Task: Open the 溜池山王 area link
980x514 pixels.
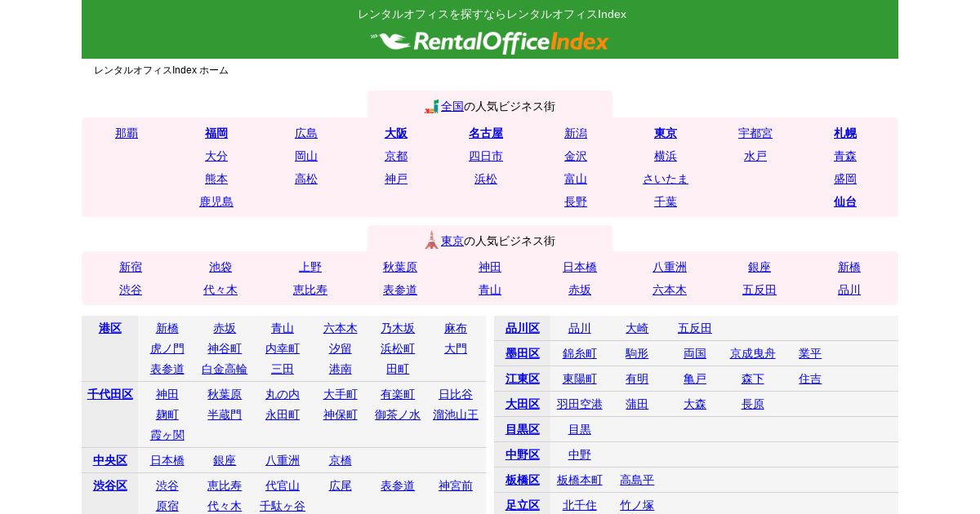Action: pos(456,414)
